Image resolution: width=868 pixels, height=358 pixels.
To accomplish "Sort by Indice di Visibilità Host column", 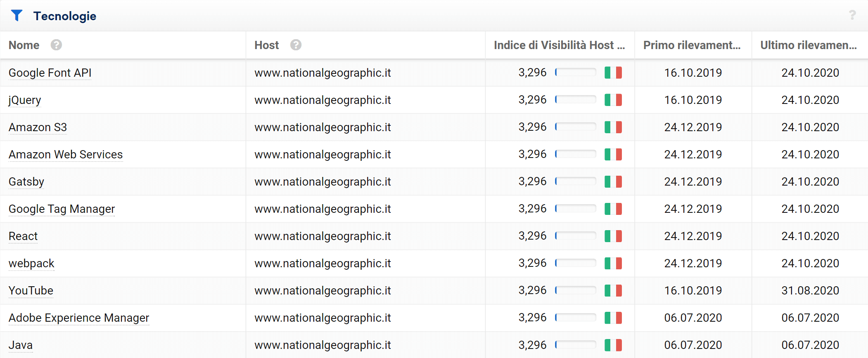I will pyautogui.click(x=560, y=45).
